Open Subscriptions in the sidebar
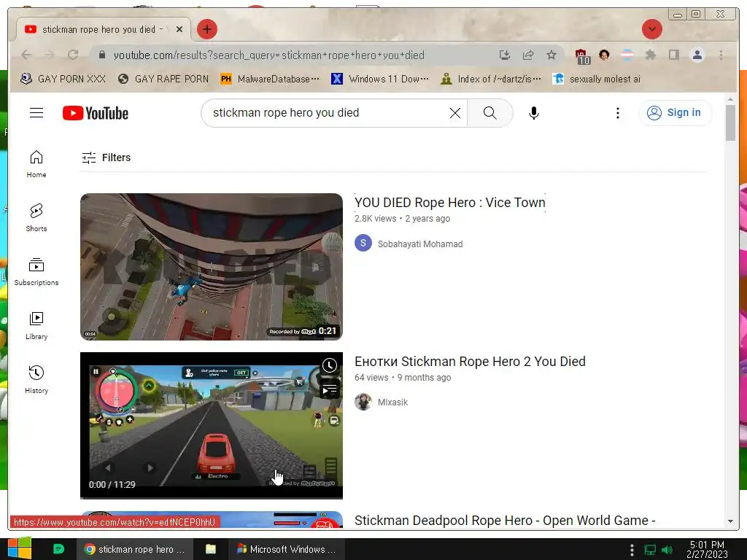The image size is (747, 560). pos(36,271)
